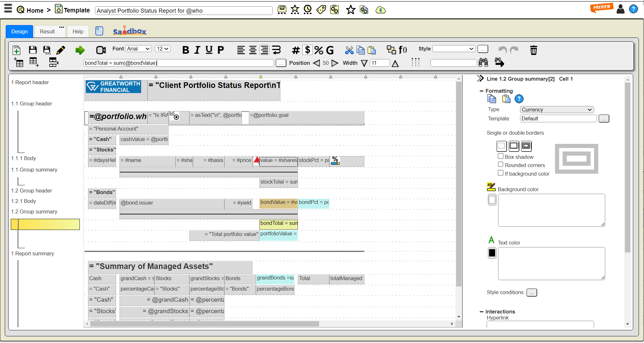This screenshot has height=343, width=644.
Task: Click the Bold formatting icon
Action: [x=186, y=50]
